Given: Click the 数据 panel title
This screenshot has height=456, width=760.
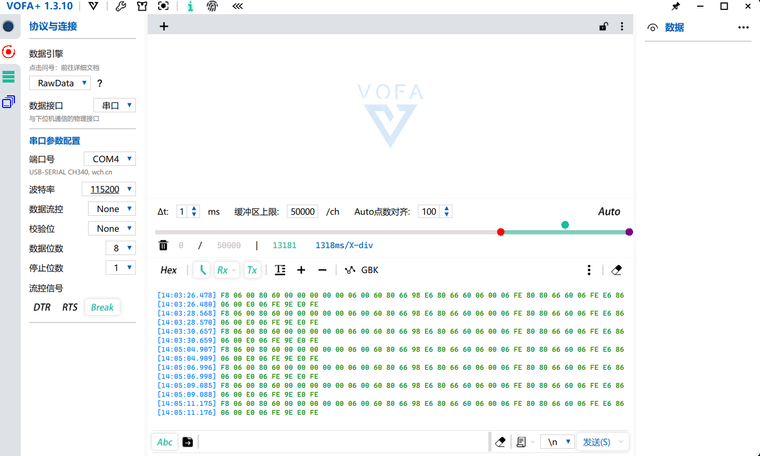Looking at the screenshot, I should tap(674, 27).
